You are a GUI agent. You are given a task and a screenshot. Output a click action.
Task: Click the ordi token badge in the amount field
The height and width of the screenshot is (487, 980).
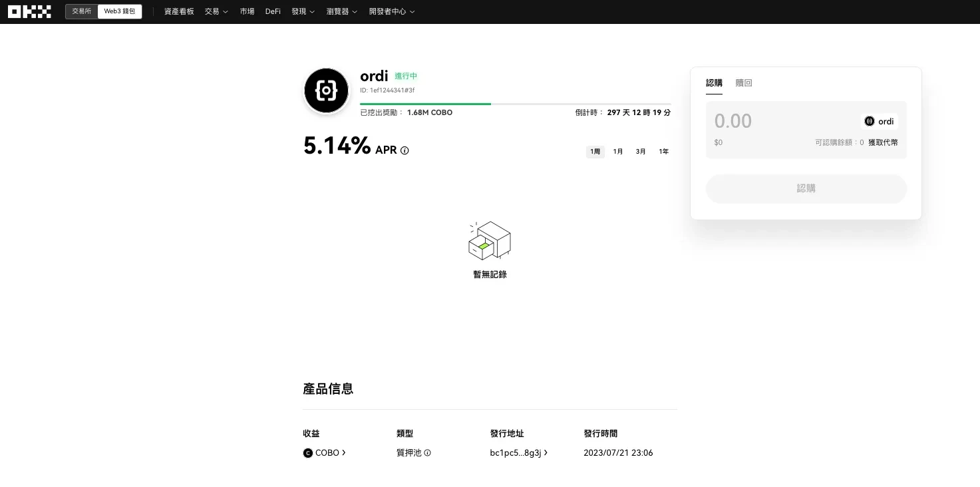coord(880,121)
